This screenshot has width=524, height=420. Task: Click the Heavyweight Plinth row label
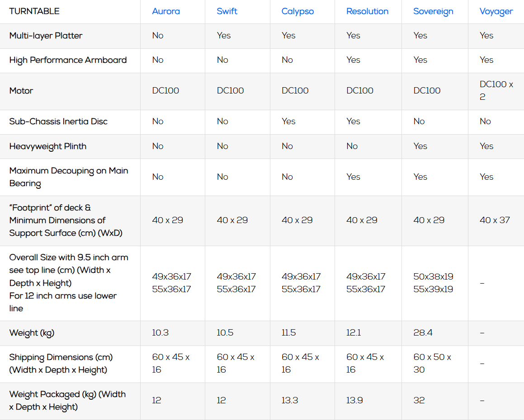[48, 146]
